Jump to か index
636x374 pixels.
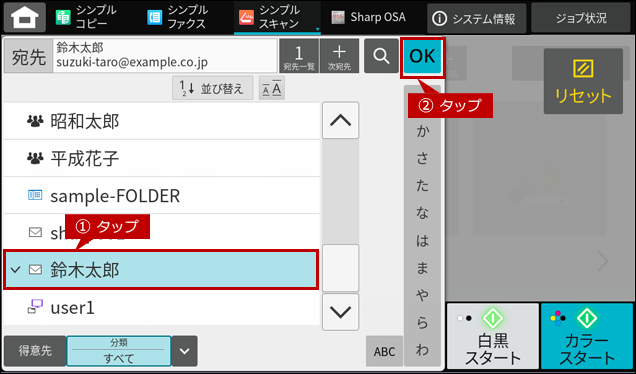[x=422, y=131]
